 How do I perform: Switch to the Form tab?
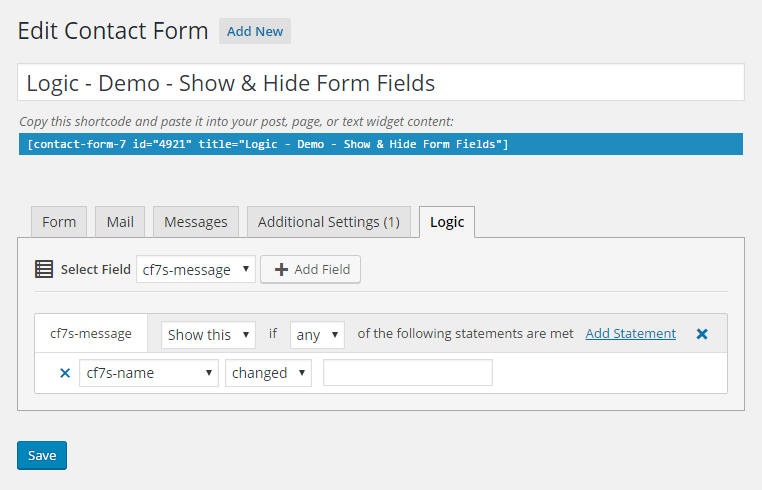coord(59,222)
